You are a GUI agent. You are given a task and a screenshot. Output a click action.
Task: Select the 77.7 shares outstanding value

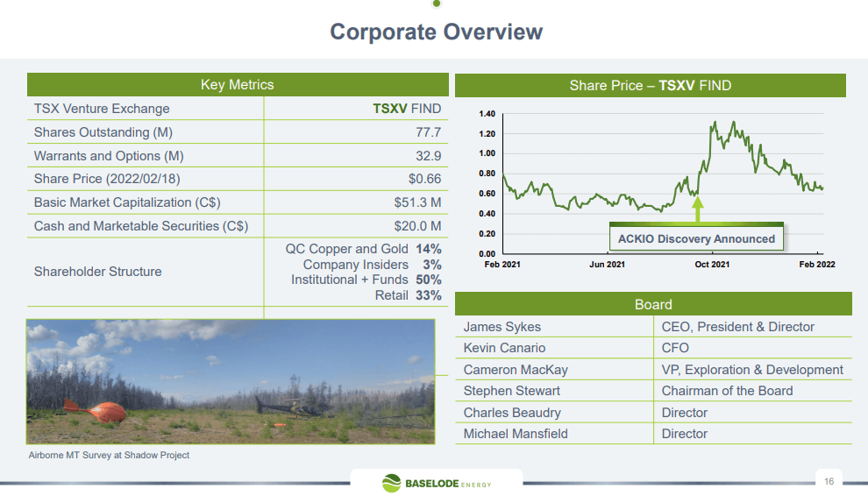[x=429, y=132]
